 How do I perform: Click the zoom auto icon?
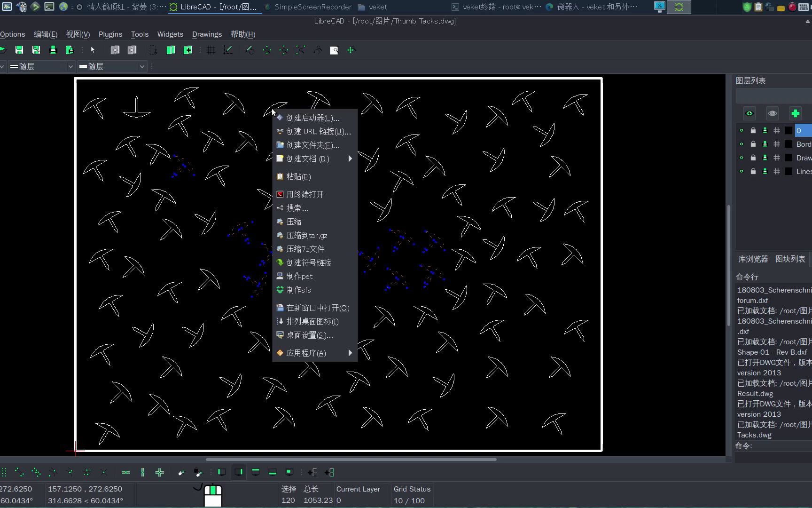point(301,50)
